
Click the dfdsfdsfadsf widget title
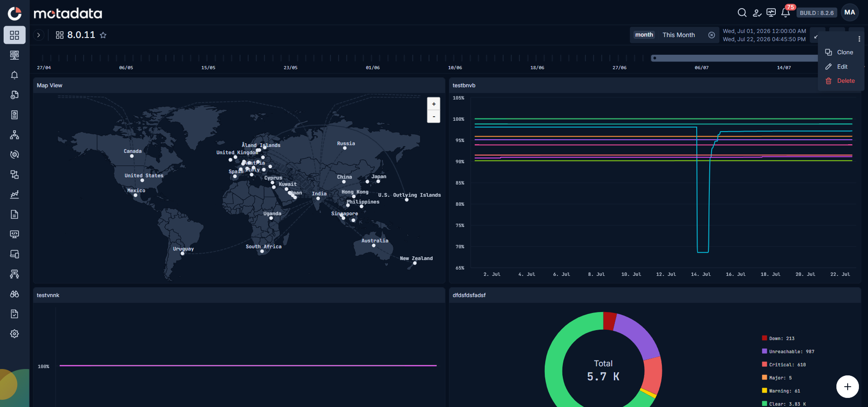469,295
